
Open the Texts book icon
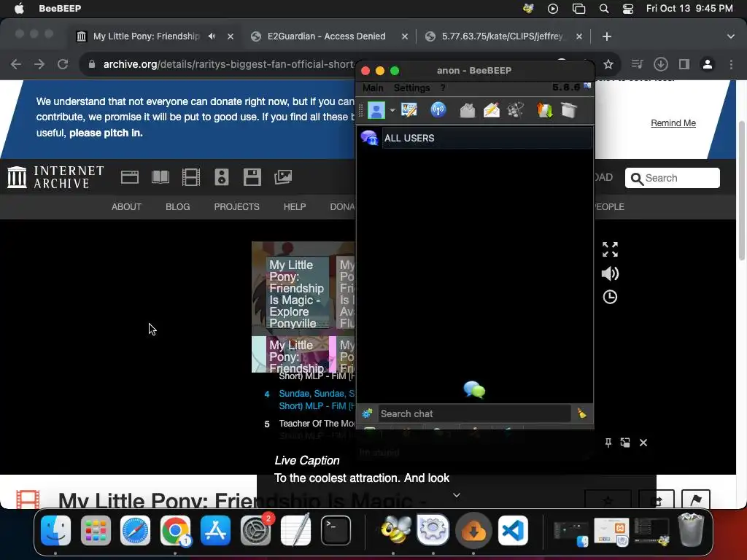pos(160,177)
